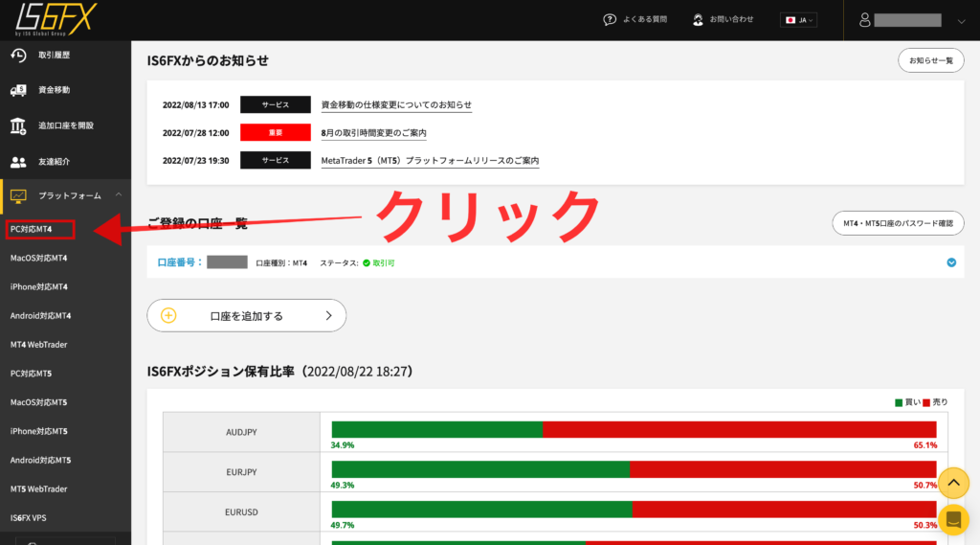This screenshot has height=545, width=980.
Task: Click the plus icon in 口座を追加する
Action: [168, 315]
